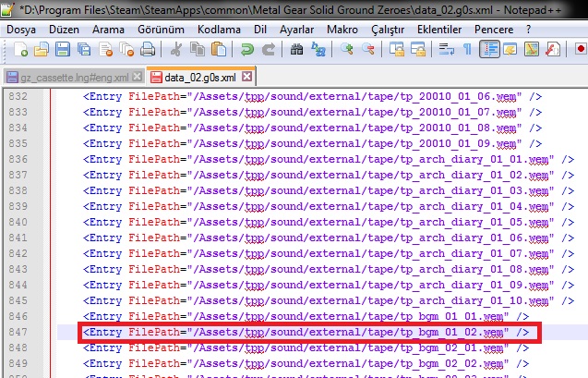Place cursor in tp_20010_01_06.wem line

click(x=312, y=96)
